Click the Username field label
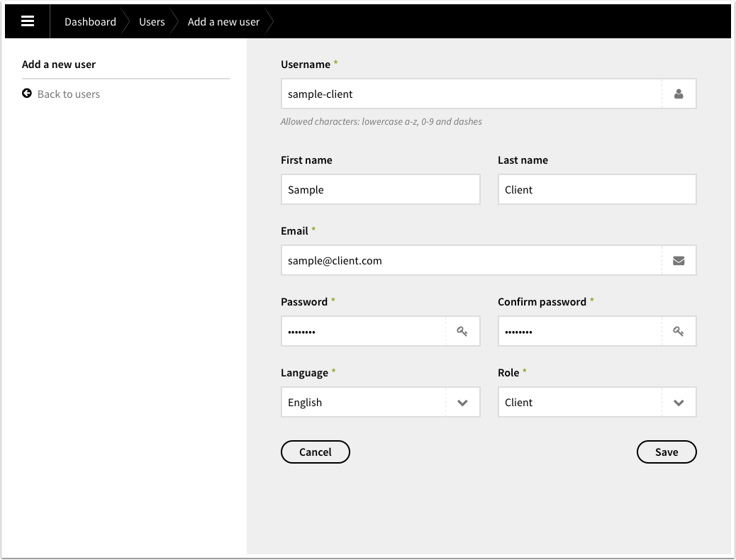736x560 pixels. [306, 65]
